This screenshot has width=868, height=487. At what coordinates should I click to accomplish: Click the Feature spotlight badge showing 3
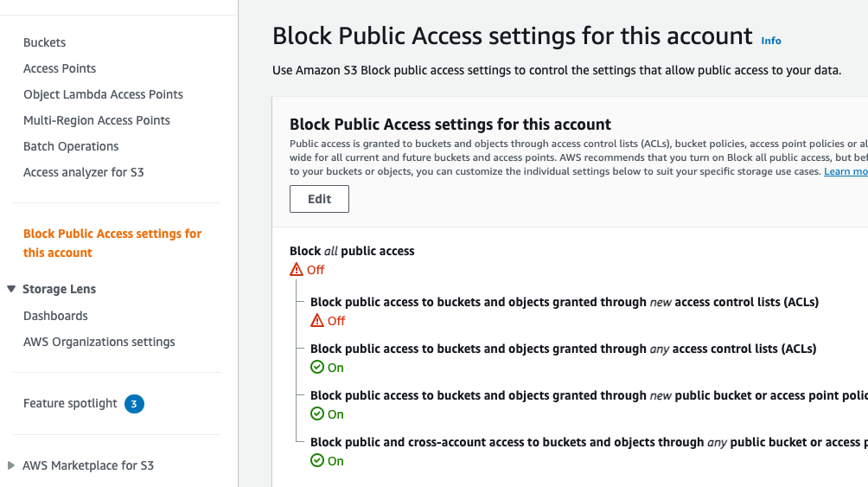[x=134, y=403]
